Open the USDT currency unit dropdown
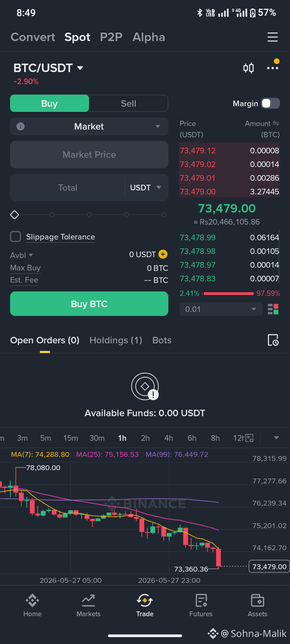This screenshot has height=644, width=290. [x=145, y=188]
